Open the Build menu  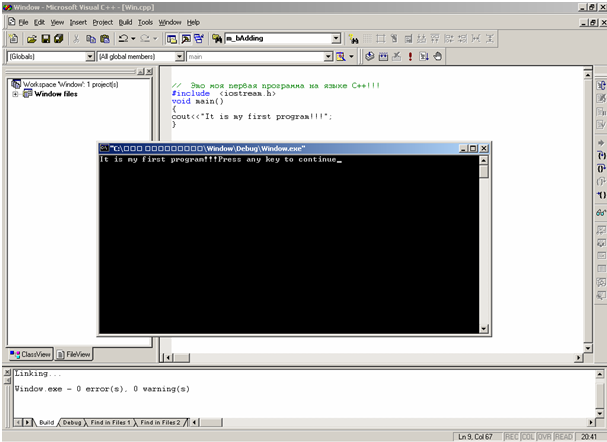[125, 21]
